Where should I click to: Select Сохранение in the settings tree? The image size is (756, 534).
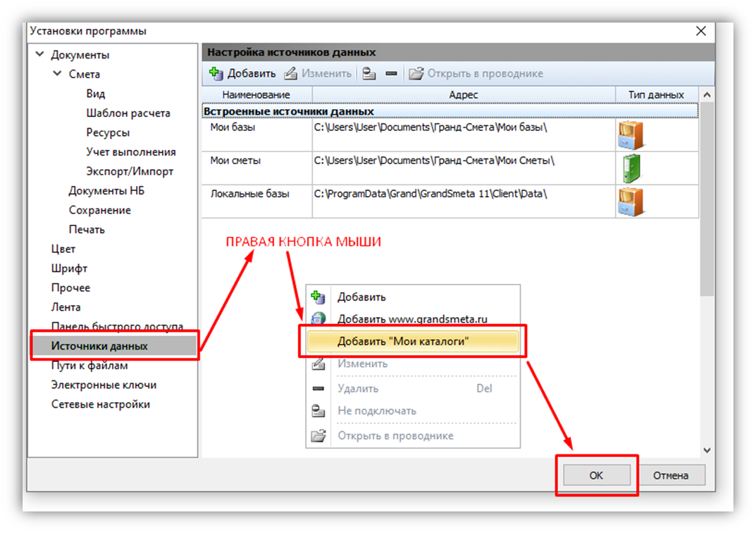tap(100, 210)
